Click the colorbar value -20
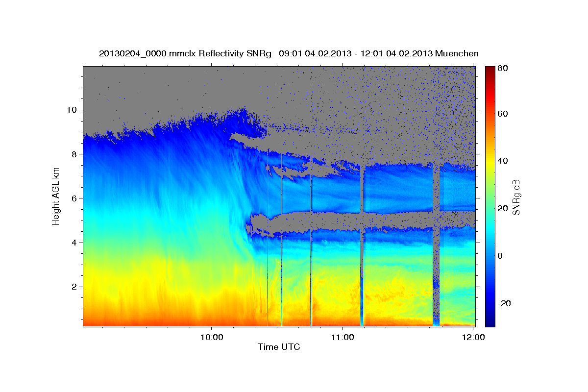 click(x=504, y=303)
